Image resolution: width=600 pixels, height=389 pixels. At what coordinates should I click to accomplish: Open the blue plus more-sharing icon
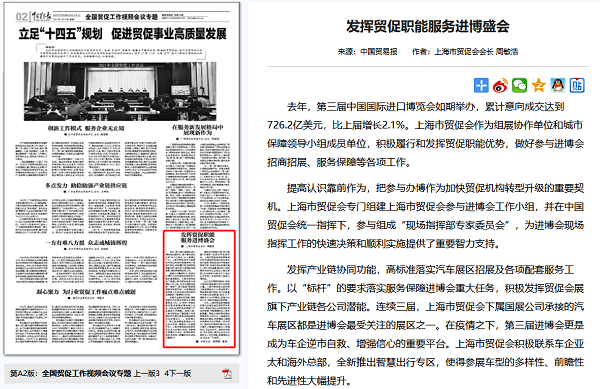point(481,85)
